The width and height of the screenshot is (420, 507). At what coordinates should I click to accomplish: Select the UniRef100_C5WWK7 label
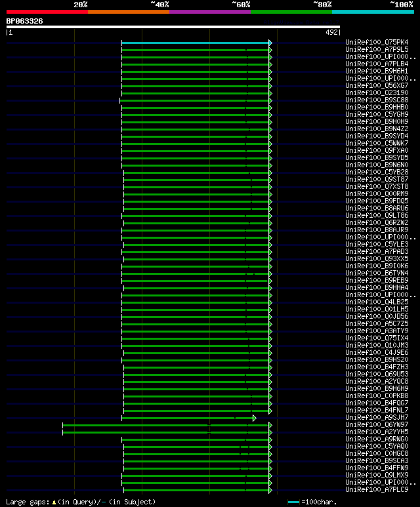377,143
